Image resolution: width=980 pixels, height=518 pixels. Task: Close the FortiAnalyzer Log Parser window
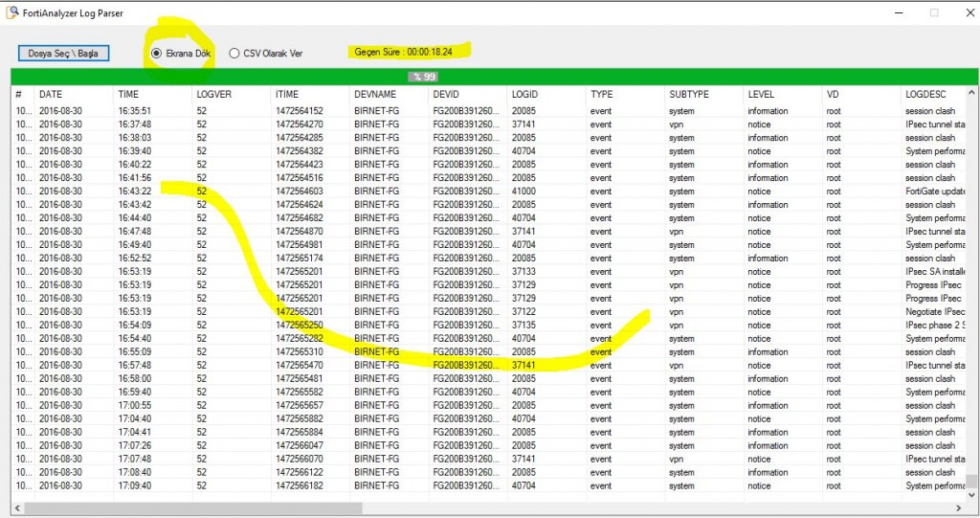pos(970,12)
